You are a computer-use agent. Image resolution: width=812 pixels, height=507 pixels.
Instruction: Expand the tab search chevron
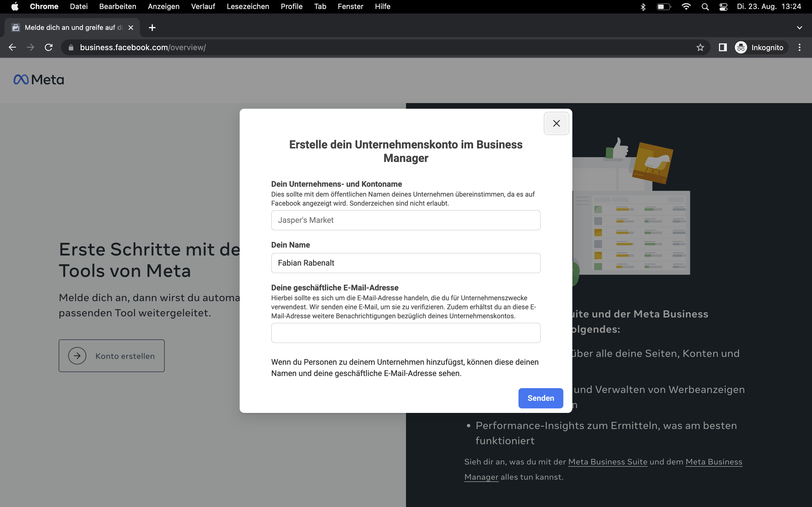tap(799, 28)
